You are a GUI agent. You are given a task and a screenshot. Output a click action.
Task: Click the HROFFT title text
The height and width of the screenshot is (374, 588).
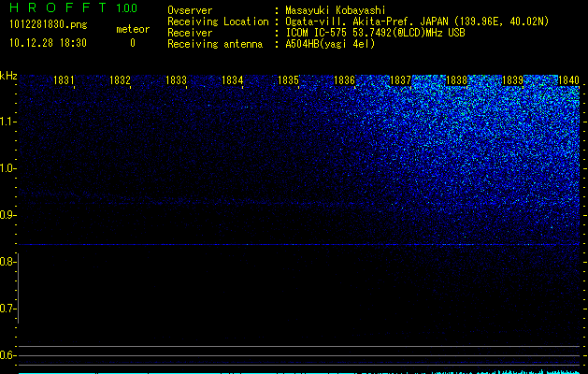(58, 7)
